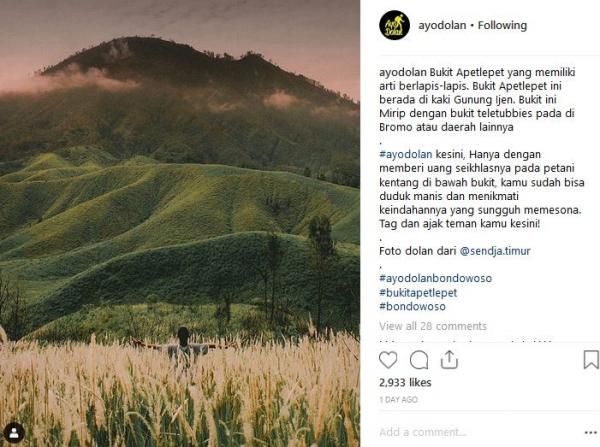Open the ayodolan profile picture
Image resolution: width=600 pixels, height=447 pixels.
(394, 25)
